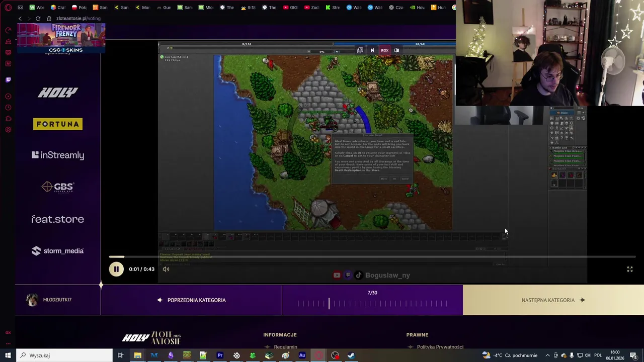The width and height of the screenshot is (644, 362).
Task: Open the Boguslaw_ny creator link
Action: (387, 276)
